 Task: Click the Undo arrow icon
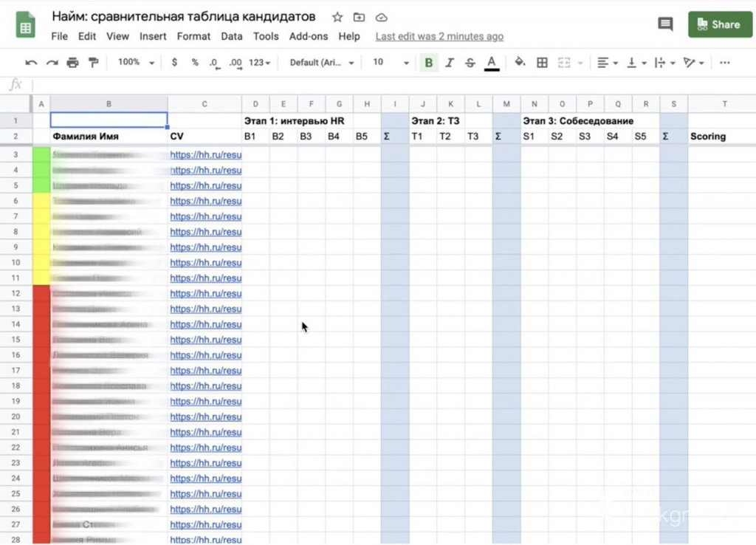click(31, 63)
